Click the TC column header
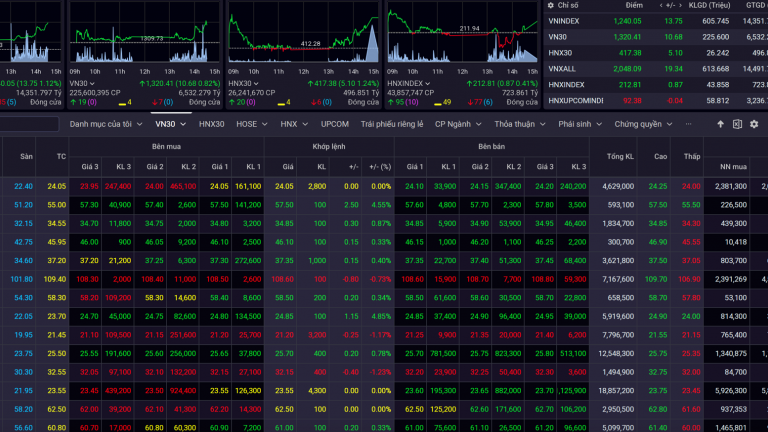Viewport: 768px width, 432px height. tap(61, 157)
